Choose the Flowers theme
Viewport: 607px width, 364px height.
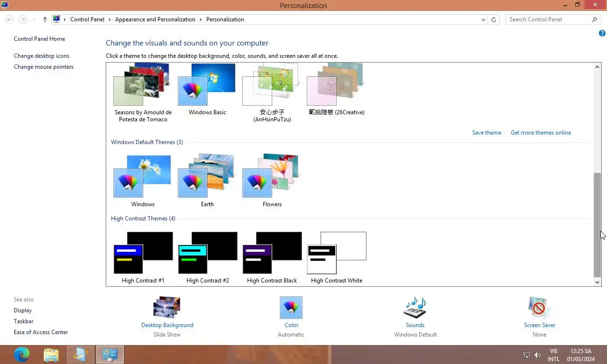272,181
